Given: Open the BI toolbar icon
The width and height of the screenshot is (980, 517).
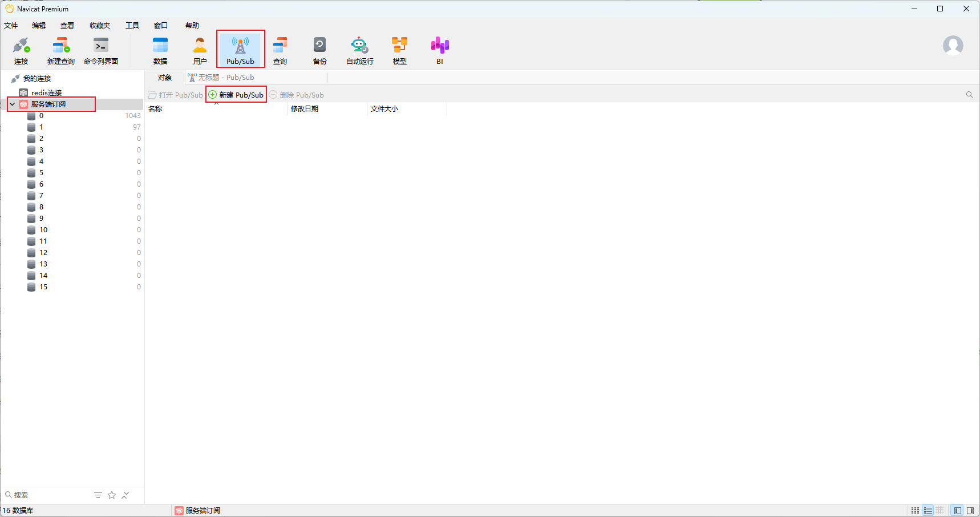Looking at the screenshot, I should [x=440, y=51].
